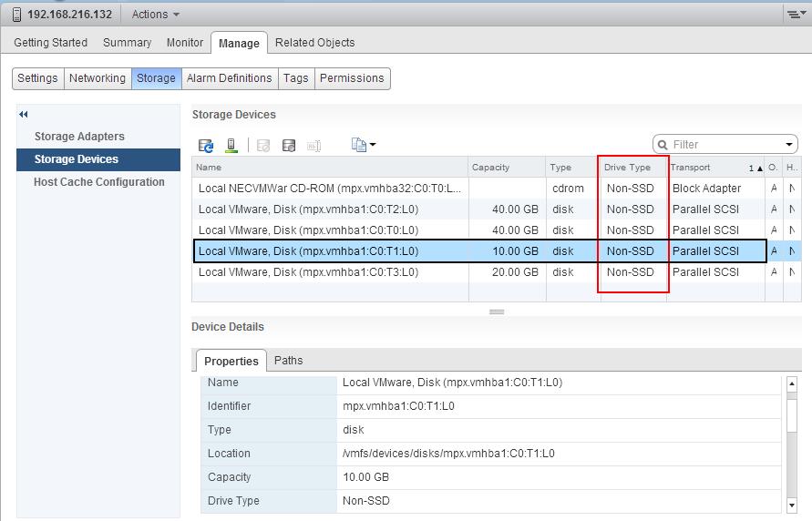Click the host icon beside 192.168.216.132

tap(16, 15)
